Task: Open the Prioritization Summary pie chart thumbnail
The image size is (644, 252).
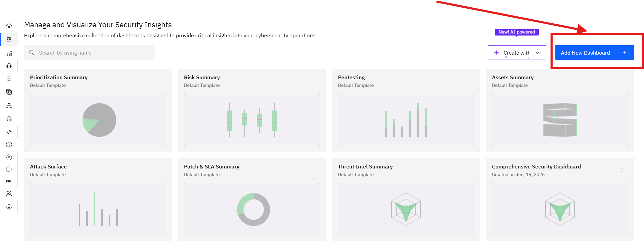Action: [98, 120]
